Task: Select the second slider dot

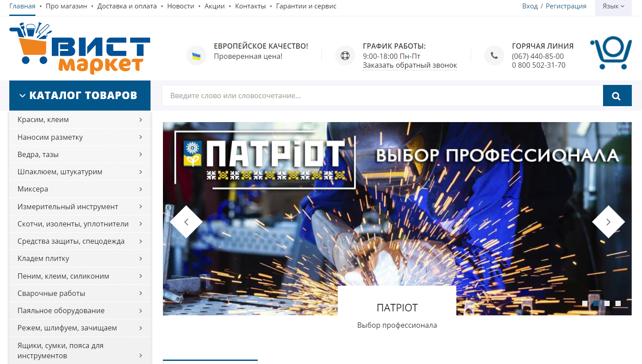Action: 596,303
